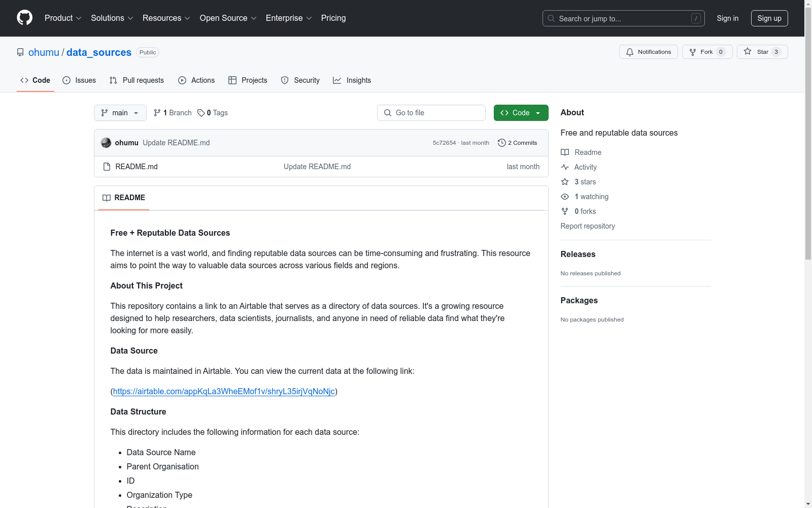Click the Releases heading link
This screenshot has height=508, width=812.
(x=578, y=254)
